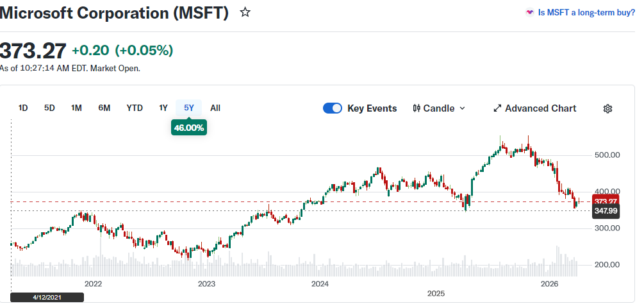Select the 5D time range
Screen dimensions: 644x306
(x=49, y=108)
